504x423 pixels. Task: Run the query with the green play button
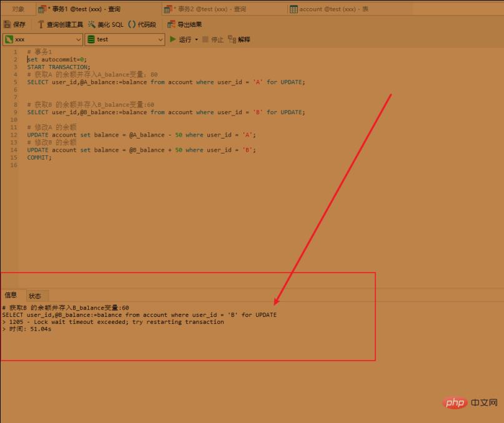[173, 39]
